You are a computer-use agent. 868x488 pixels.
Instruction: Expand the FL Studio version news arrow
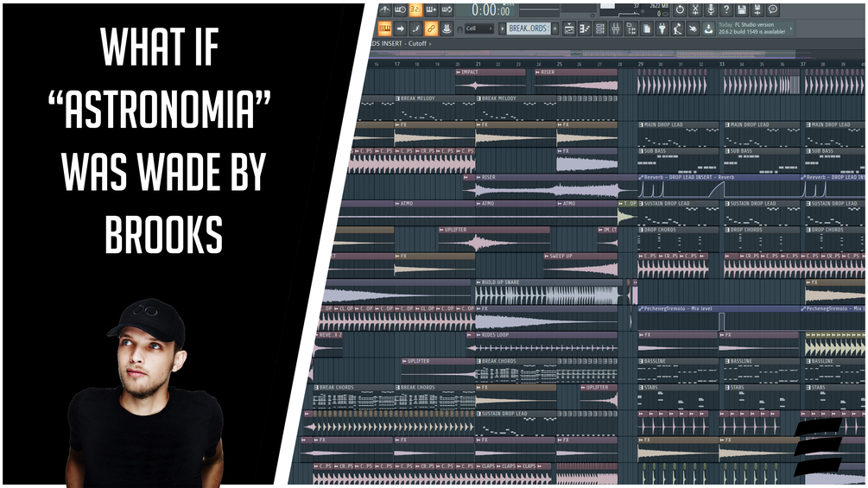click(791, 29)
